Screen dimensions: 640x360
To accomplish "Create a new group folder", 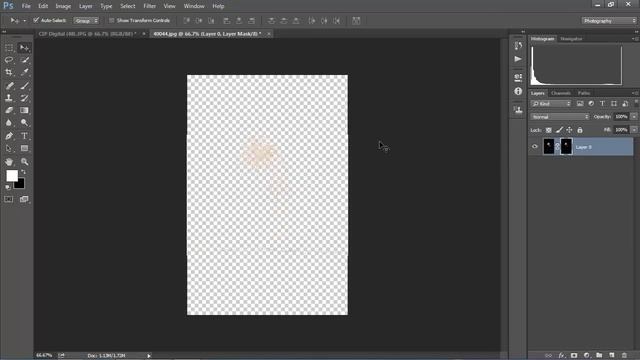I will pyautogui.click(x=599, y=356).
